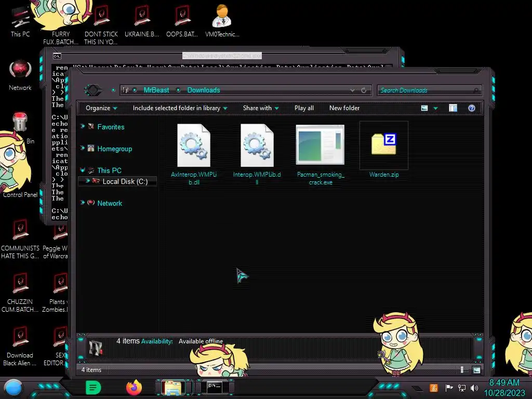Select the UKRAINE.B... desktop icon
The height and width of the screenshot is (399, 532).
coord(142,21)
